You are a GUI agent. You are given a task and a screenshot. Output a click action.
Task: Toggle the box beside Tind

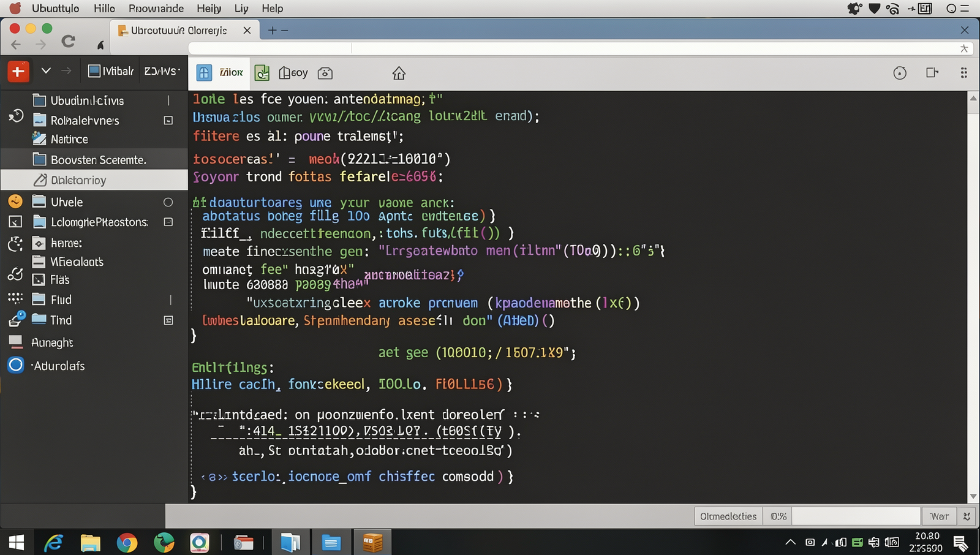[x=168, y=320]
